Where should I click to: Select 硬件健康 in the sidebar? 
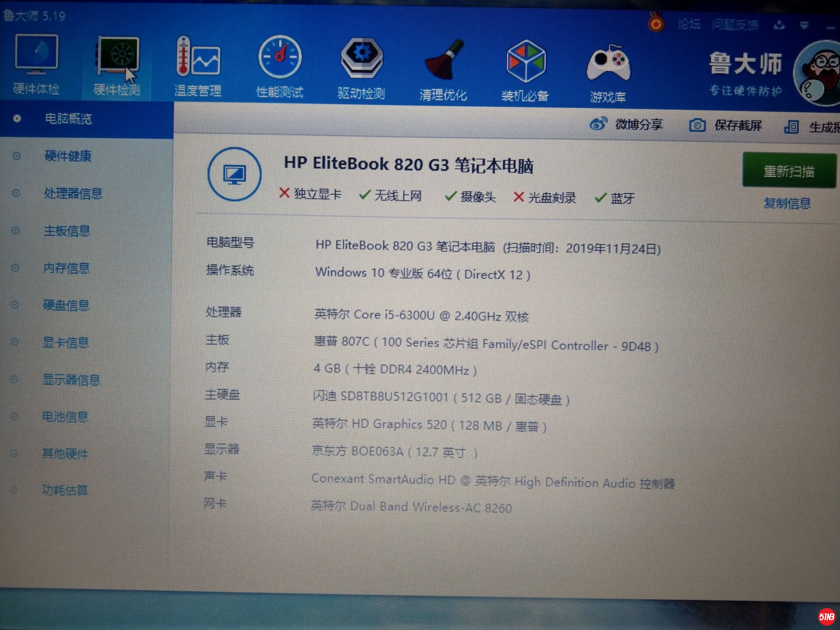68,156
